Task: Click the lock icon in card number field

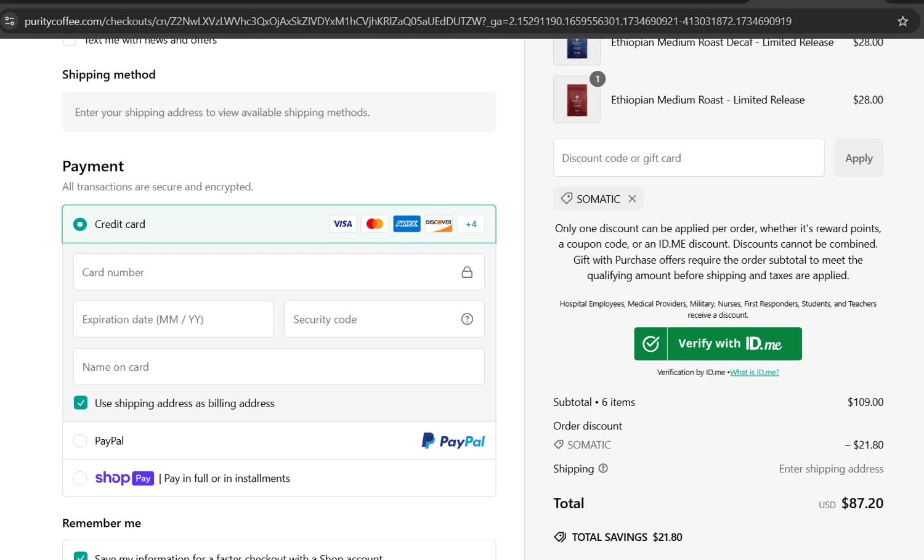Action: [x=467, y=272]
